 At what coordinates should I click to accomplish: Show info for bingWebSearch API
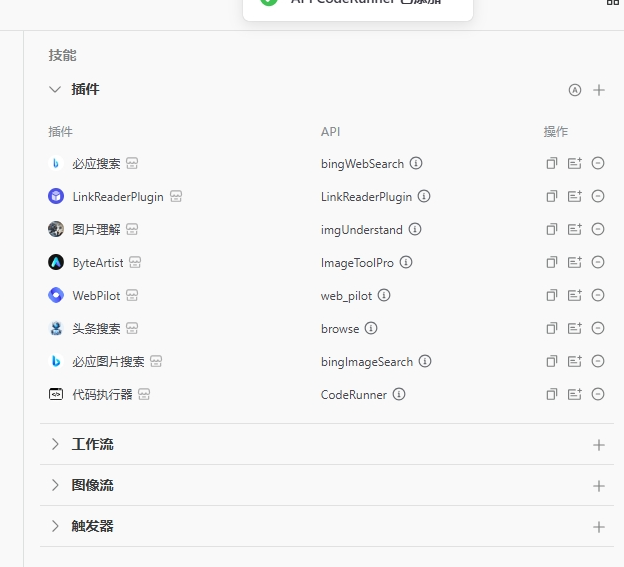(x=416, y=163)
